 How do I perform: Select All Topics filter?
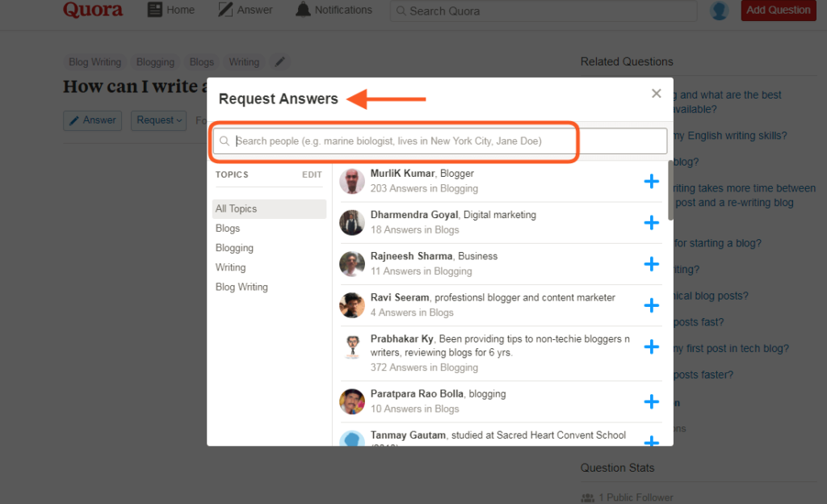click(x=270, y=208)
